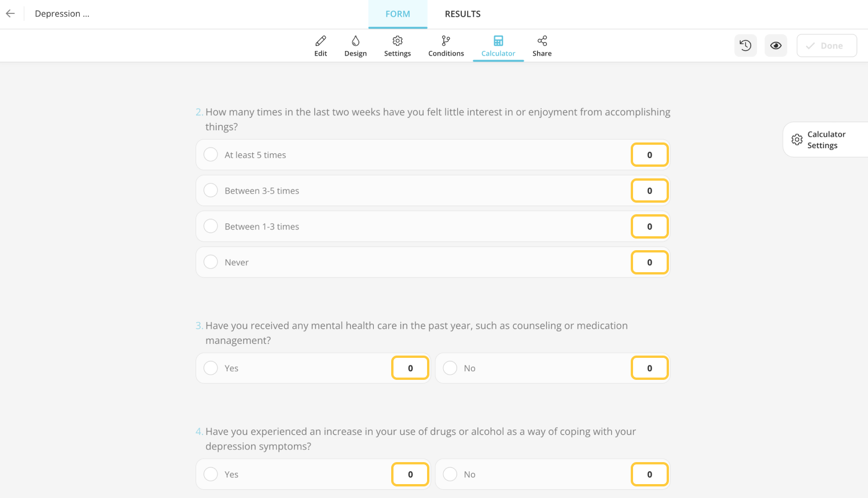Select the Edit pencil icon
868x498 pixels.
[x=321, y=41]
